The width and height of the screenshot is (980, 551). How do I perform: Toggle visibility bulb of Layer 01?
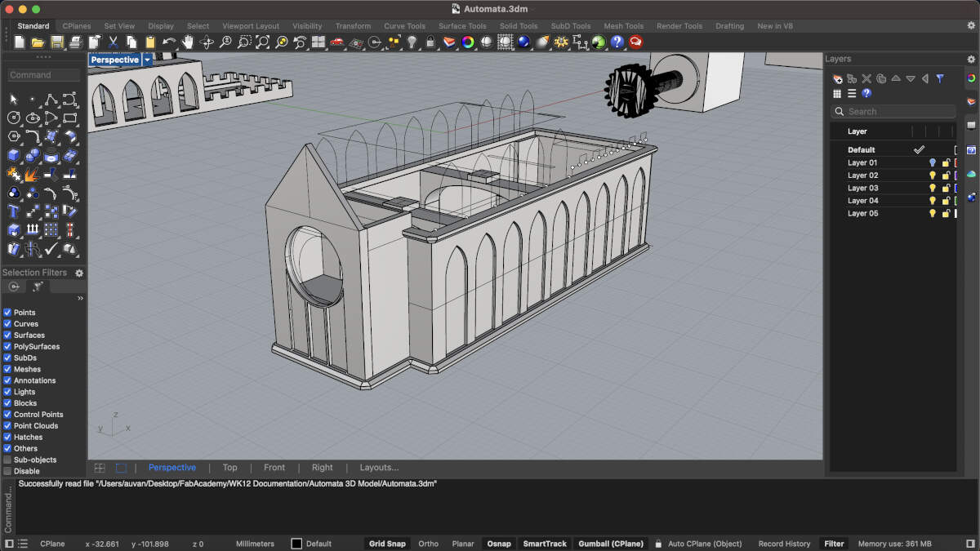click(932, 162)
